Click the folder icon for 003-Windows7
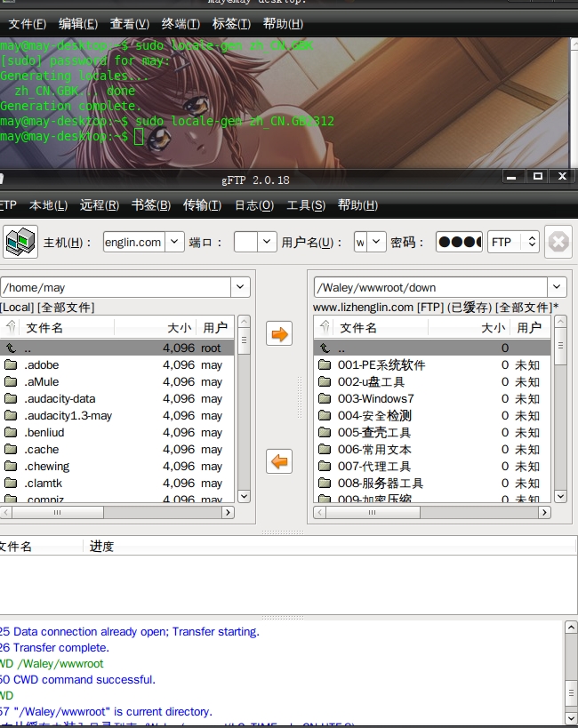The image size is (578, 728). point(325,399)
